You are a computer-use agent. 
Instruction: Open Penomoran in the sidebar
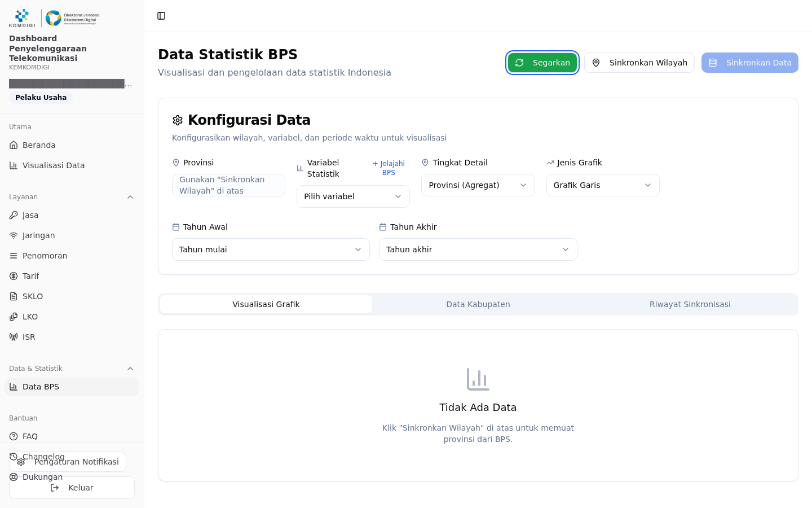pos(72,256)
